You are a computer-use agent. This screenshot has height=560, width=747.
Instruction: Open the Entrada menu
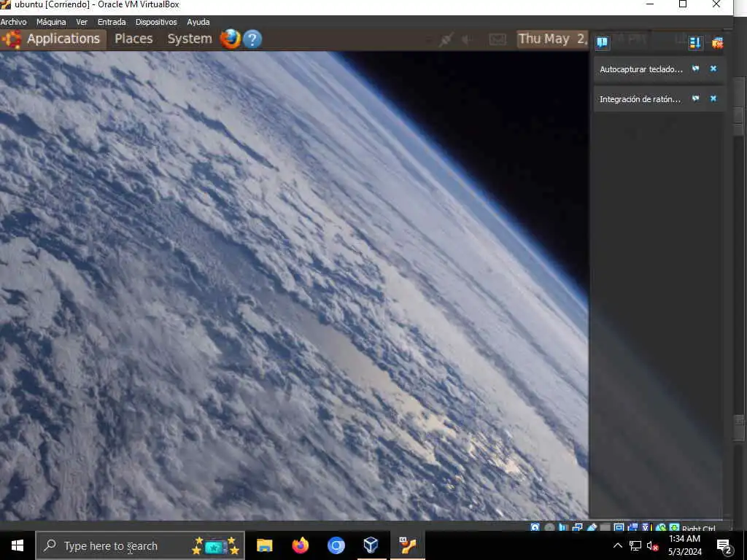pos(112,22)
